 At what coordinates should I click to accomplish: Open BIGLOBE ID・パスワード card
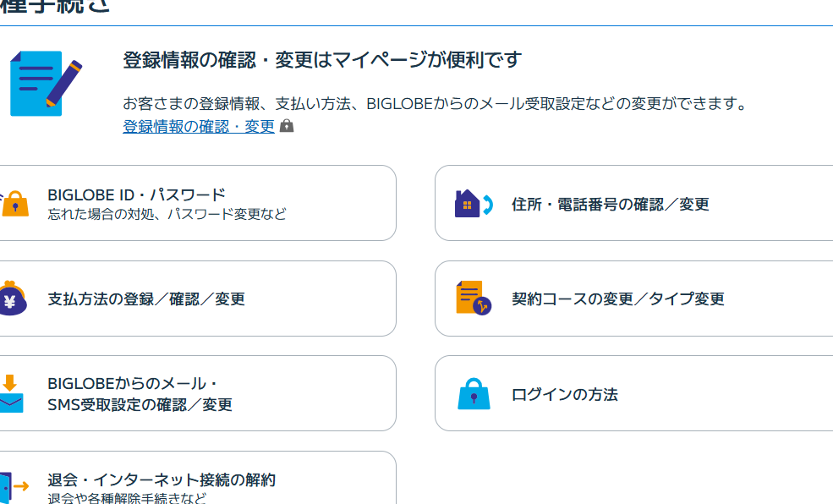point(136,195)
